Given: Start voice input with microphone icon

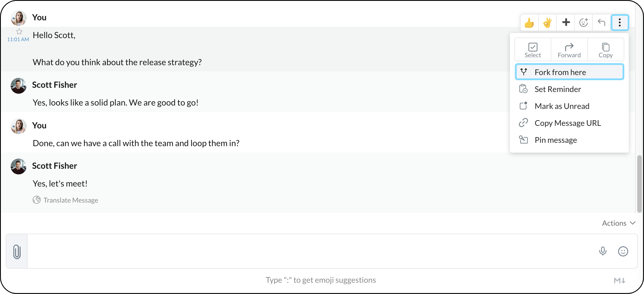Looking at the screenshot, I should tap(603, 251).
